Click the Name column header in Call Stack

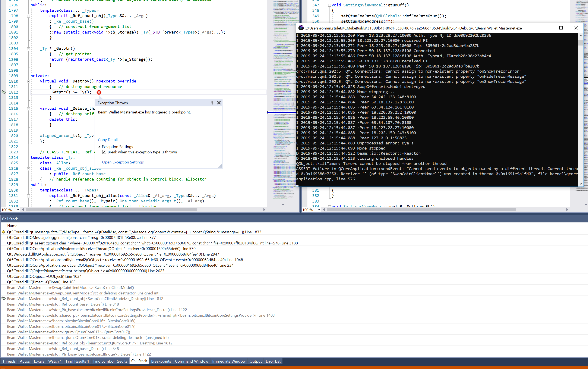pyautogui.click(x=12, y=225)
